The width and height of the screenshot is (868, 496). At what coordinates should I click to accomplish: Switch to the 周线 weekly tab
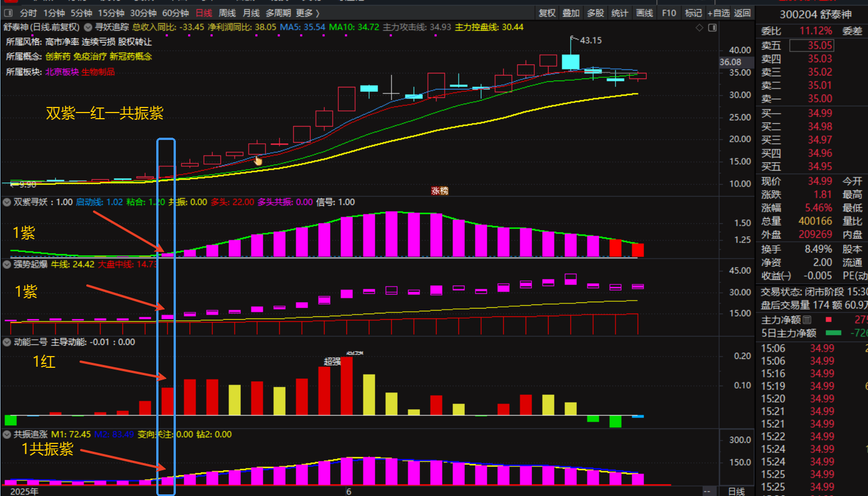(227, 13)
